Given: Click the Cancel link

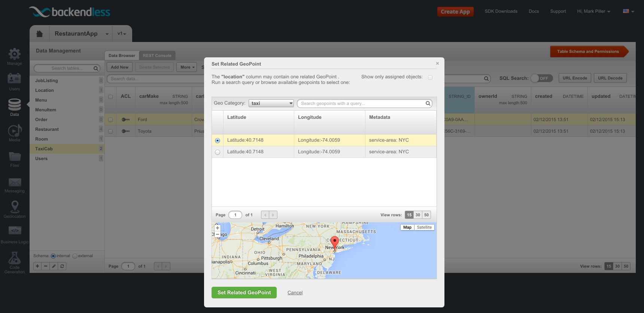Looking at the screenshot, I should click(x=295, y=293).
